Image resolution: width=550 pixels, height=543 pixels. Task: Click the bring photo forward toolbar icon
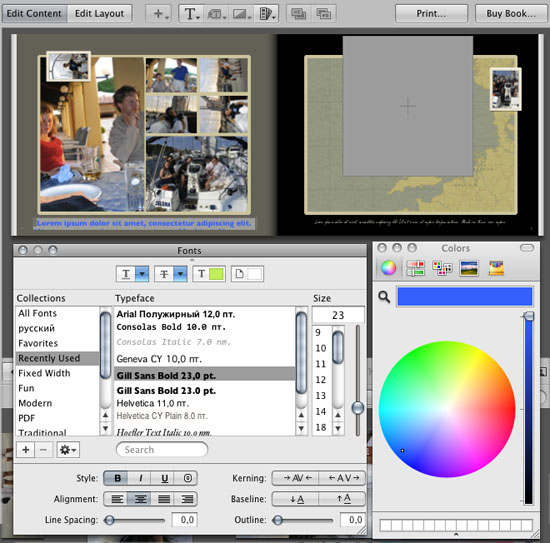pos(323,14)
